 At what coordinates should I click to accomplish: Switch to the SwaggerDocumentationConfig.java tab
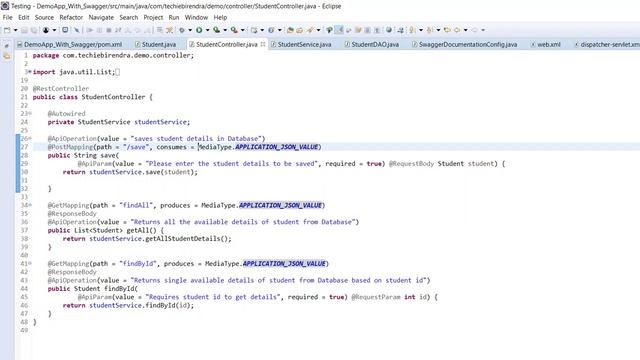pos(464,44)
